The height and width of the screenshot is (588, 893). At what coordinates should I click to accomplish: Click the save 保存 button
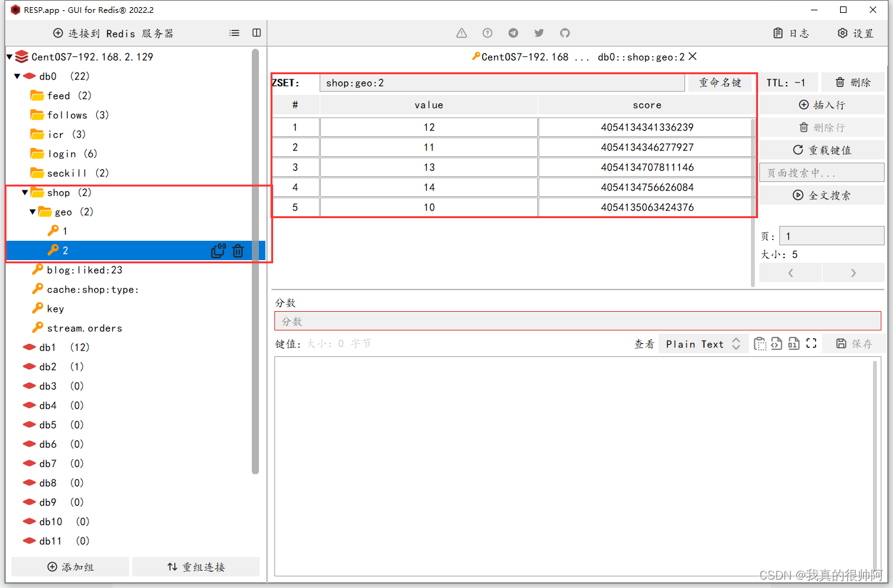coord(854,344)
